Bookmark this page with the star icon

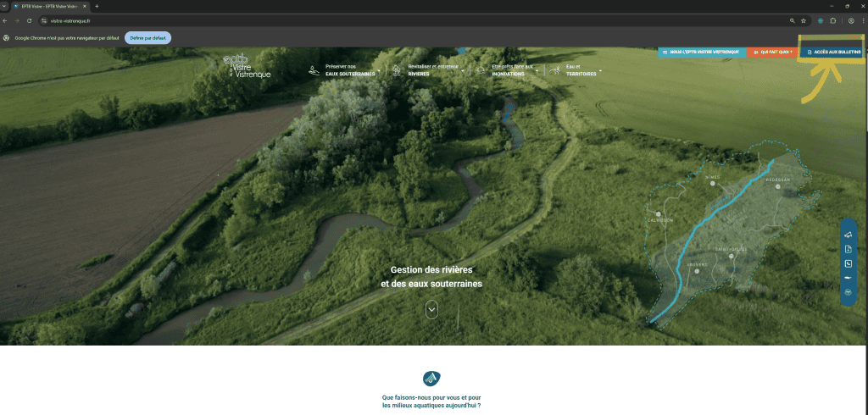[803, 20]
